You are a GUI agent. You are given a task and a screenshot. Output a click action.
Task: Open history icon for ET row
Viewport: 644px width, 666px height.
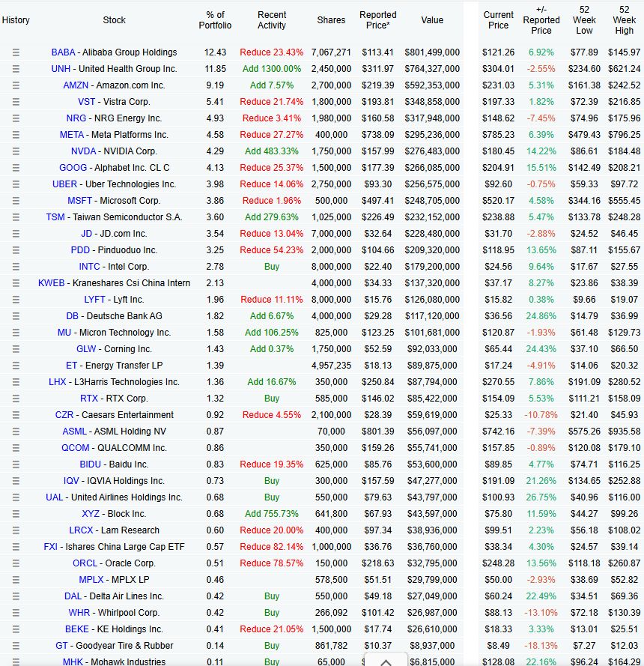coord(16,366)
